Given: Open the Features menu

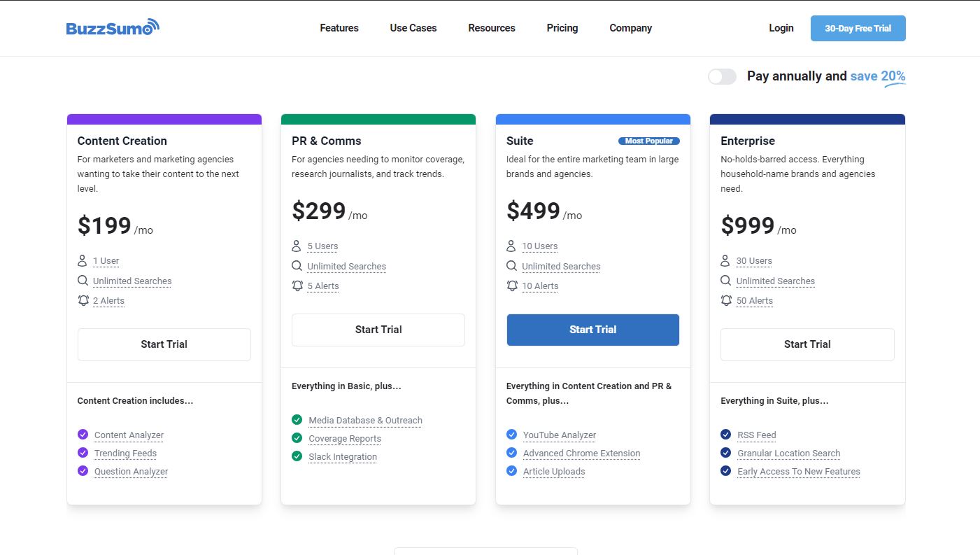Looking at the screenshot, I should (339, 28).
